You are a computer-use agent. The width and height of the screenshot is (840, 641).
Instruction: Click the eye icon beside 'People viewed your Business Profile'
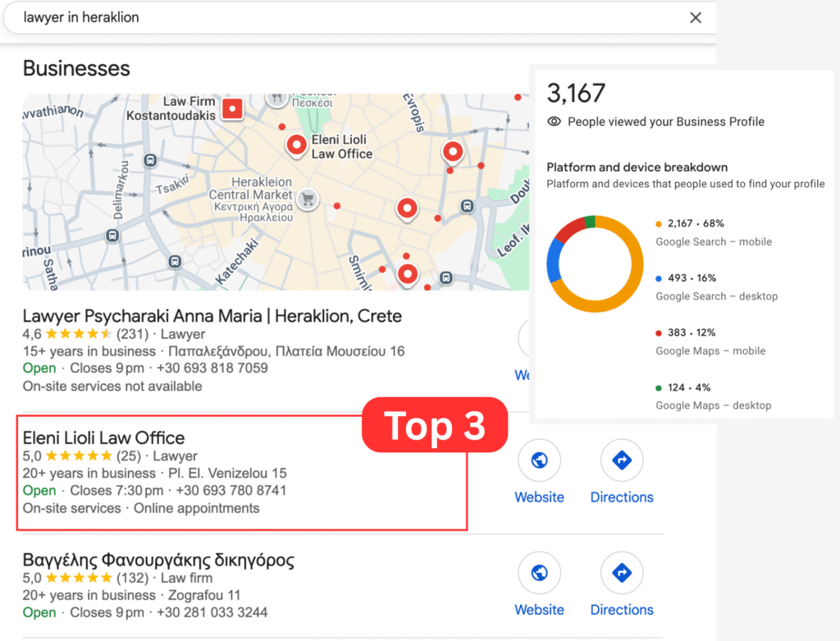click(555, 121)
